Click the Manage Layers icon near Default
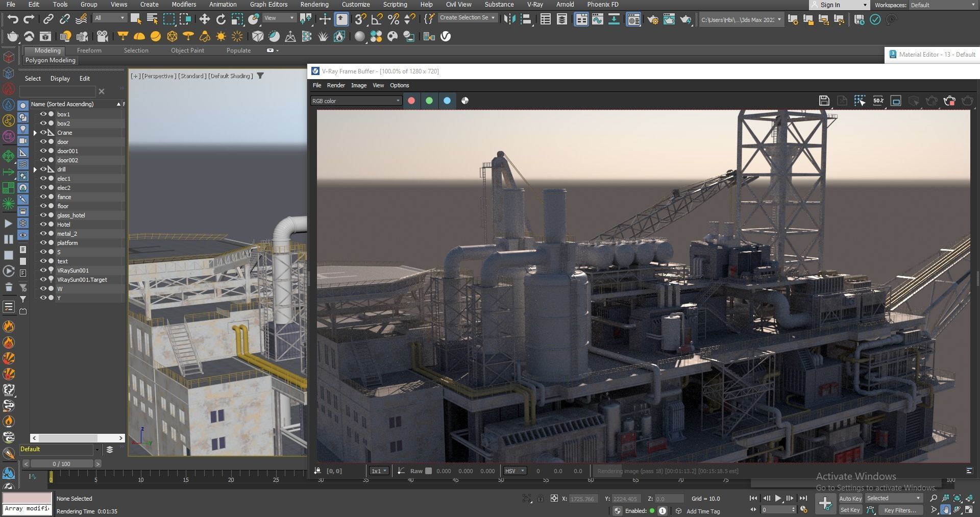Viewport: 980px width, 517px height. (109, 450)
